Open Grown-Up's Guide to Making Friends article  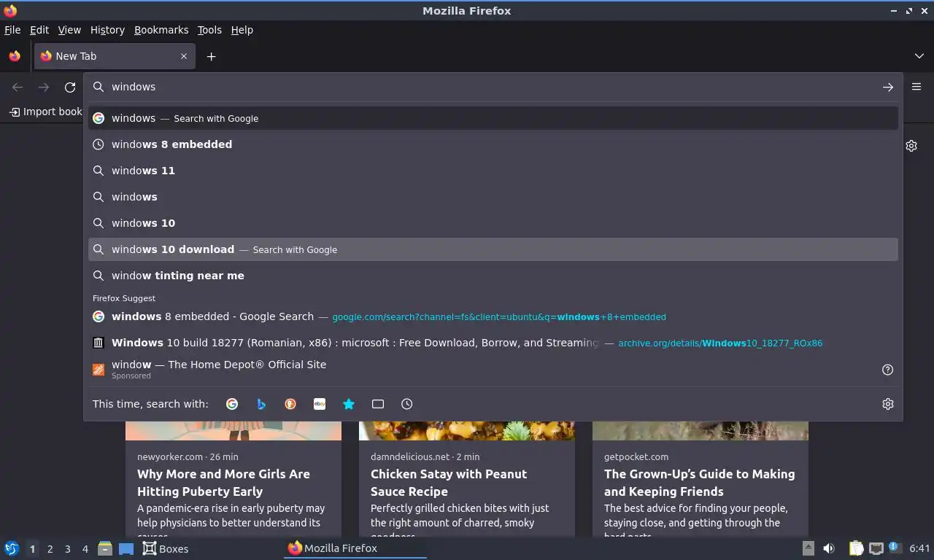click(699, 483)
